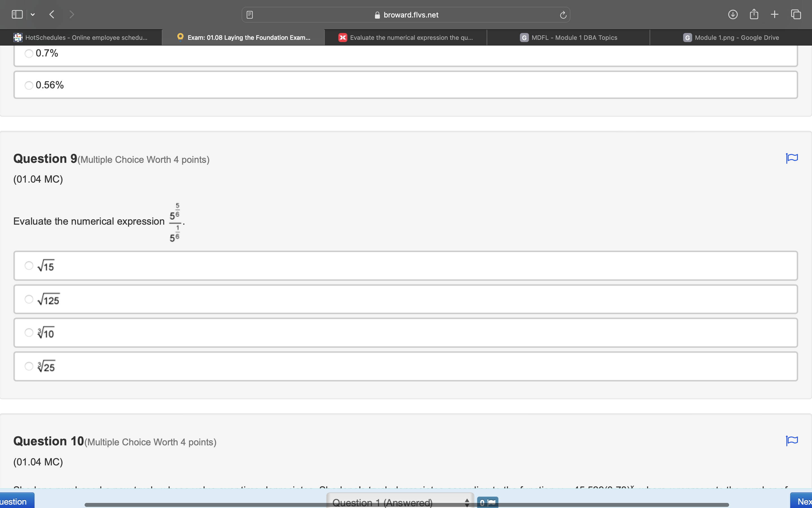
Task: Show downloads with the download icon
Action: pyautogui.click(x=733, y=14)
